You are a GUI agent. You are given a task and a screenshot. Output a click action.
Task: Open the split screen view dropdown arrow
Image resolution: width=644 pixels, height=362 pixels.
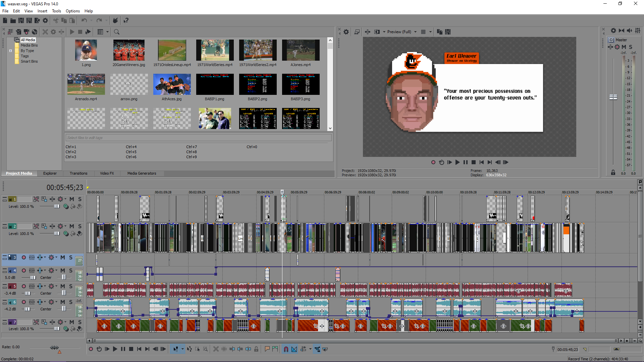(384, 32)
